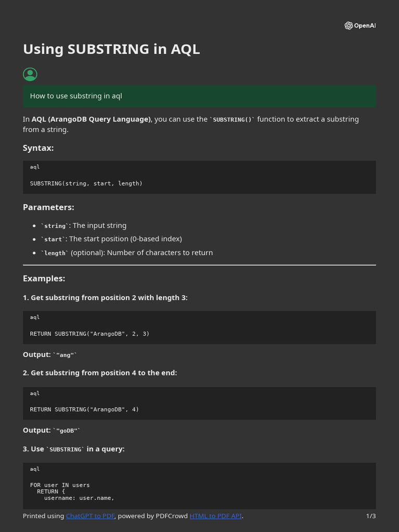Click the SUBSTRING(string, start, length) code line

pos(86,183)
